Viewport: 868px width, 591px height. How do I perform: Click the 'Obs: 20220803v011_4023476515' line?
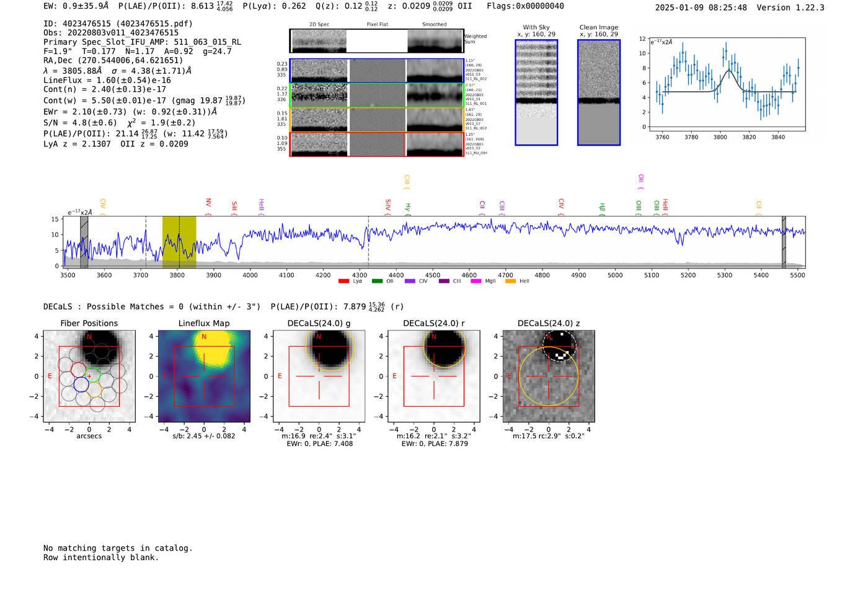(x=111, y=33)
